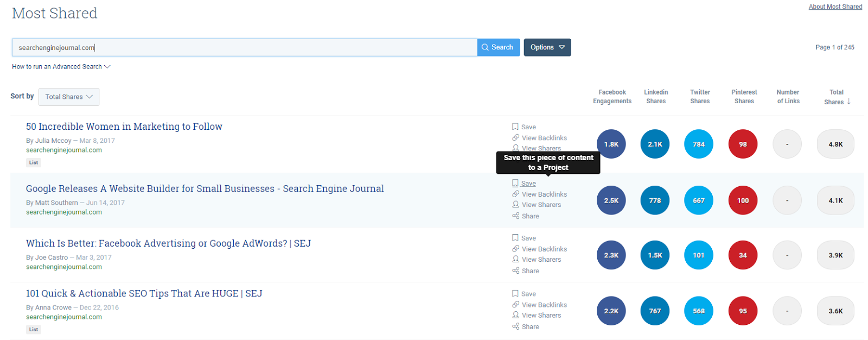The image size is (868, 340).
Task: Open 101 Quick & Actionable SEO Tips article
Action: [x=144, y=293]
